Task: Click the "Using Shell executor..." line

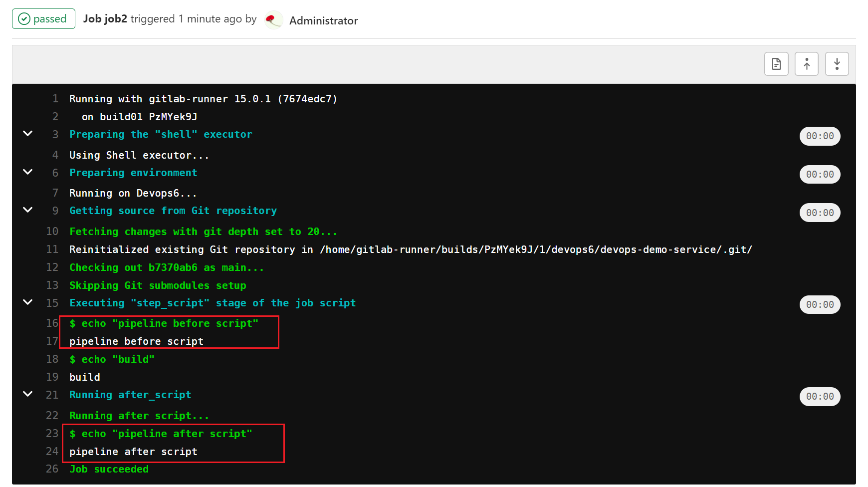Action: (x=139, y=155)
